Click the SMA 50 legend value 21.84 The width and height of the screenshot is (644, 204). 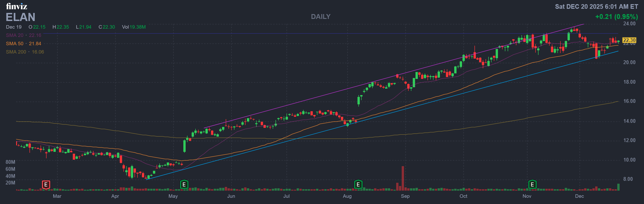(x=35, y=43)
